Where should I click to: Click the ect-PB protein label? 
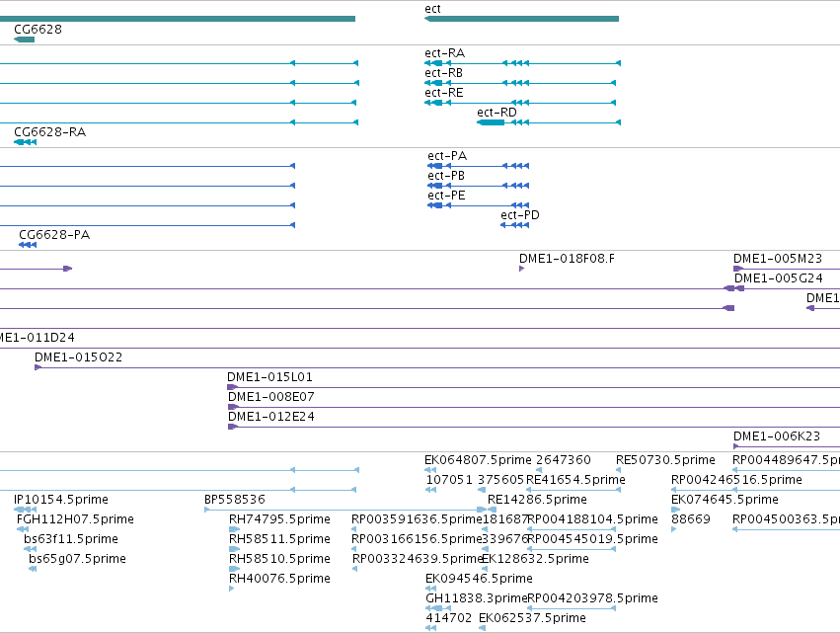pos(446,176)
